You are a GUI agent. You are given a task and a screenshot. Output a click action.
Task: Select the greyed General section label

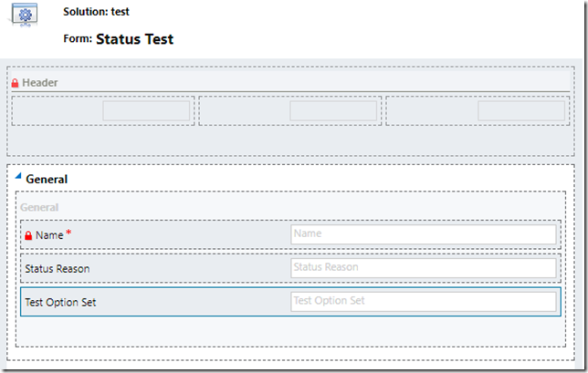(39, 207)
